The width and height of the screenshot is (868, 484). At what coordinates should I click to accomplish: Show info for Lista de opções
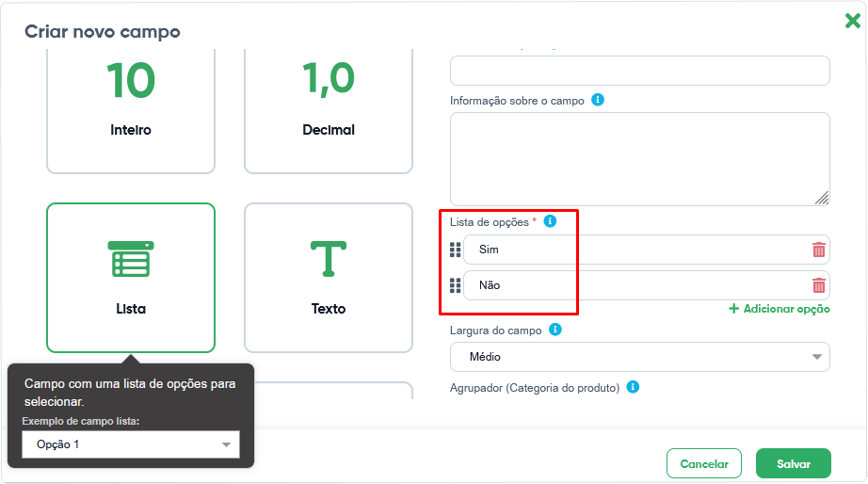[x=550, y=221]
